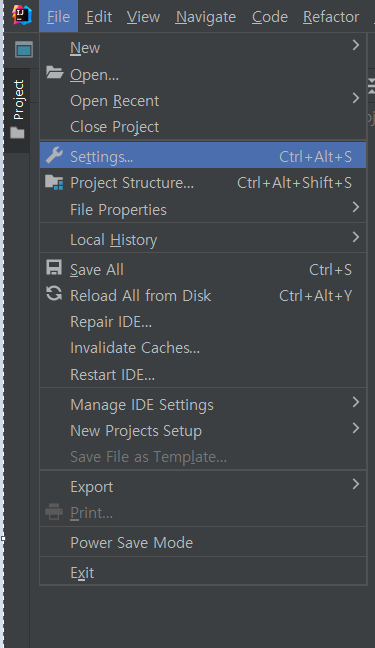The height and width of the screenshot is (648, 375).
Task: Click the Save All floppy disk icon
Action: click(x=54, y=268)
